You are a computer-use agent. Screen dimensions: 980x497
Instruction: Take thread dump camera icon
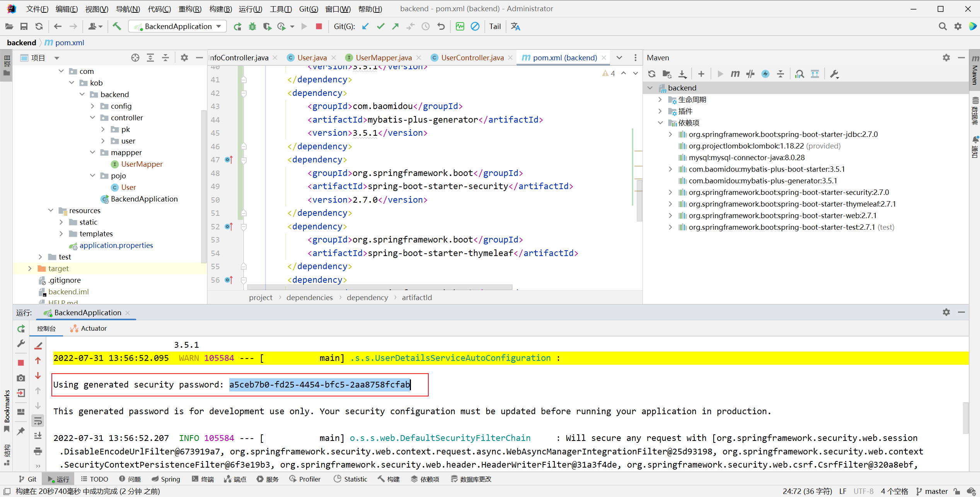21,378
